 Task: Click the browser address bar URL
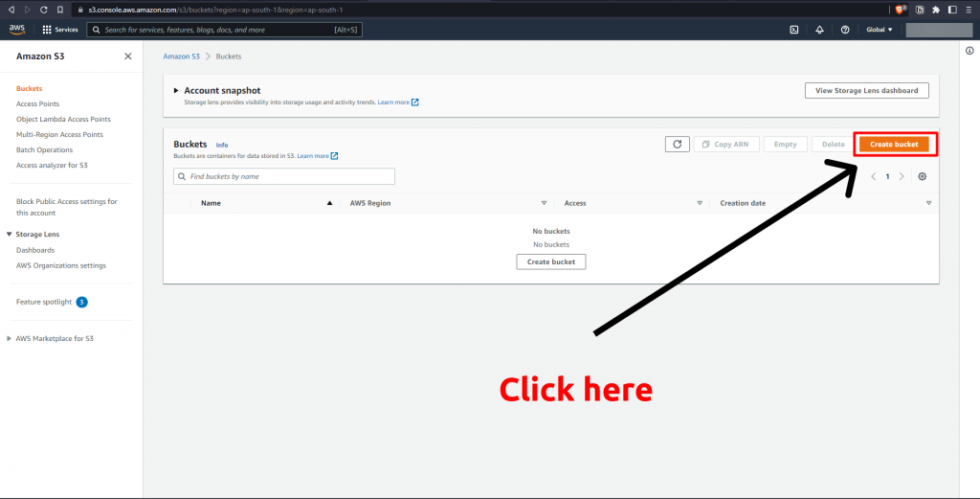(x=215, y=10)
